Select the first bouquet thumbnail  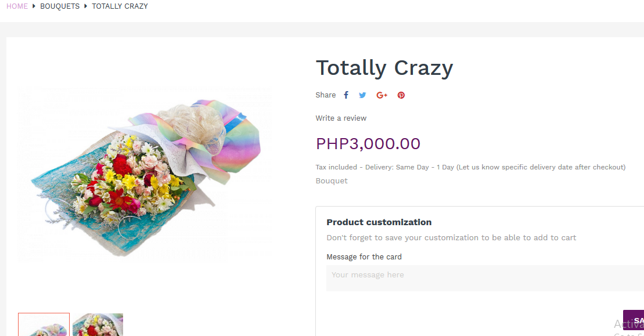(44, 324)
